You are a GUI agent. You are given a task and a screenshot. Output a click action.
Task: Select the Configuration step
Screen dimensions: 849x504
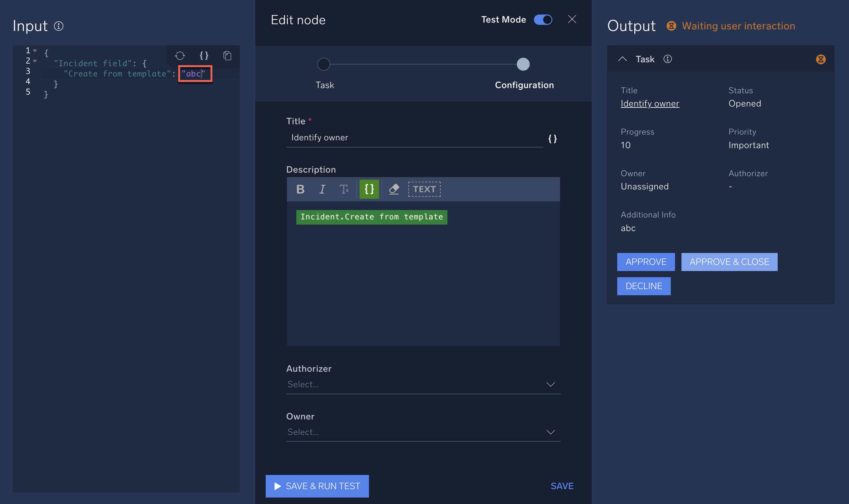[523, 64]
